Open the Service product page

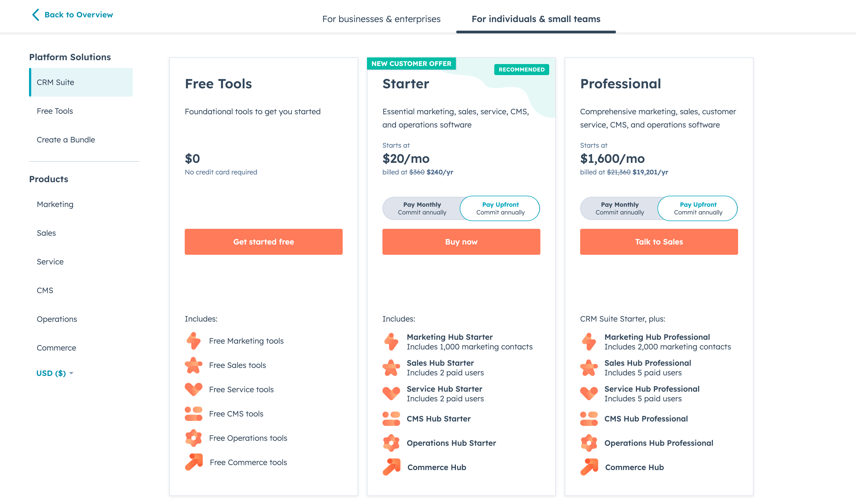point(50,261)
